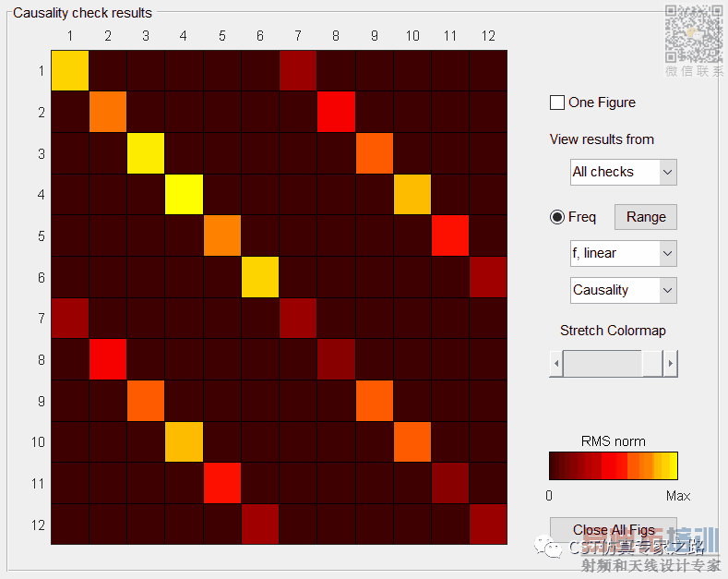Open the All checks dropdown
This screenshot has height=579, width=728.
pos(623,173)
